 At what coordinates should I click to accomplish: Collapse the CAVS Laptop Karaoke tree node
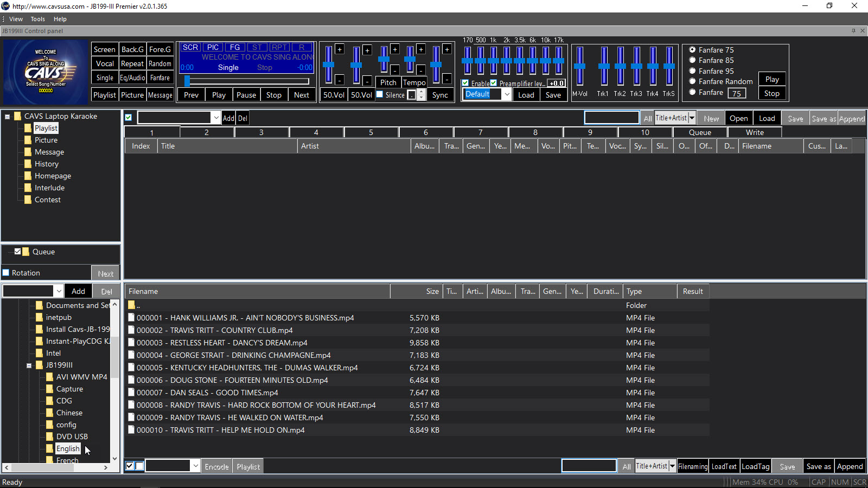8,116
